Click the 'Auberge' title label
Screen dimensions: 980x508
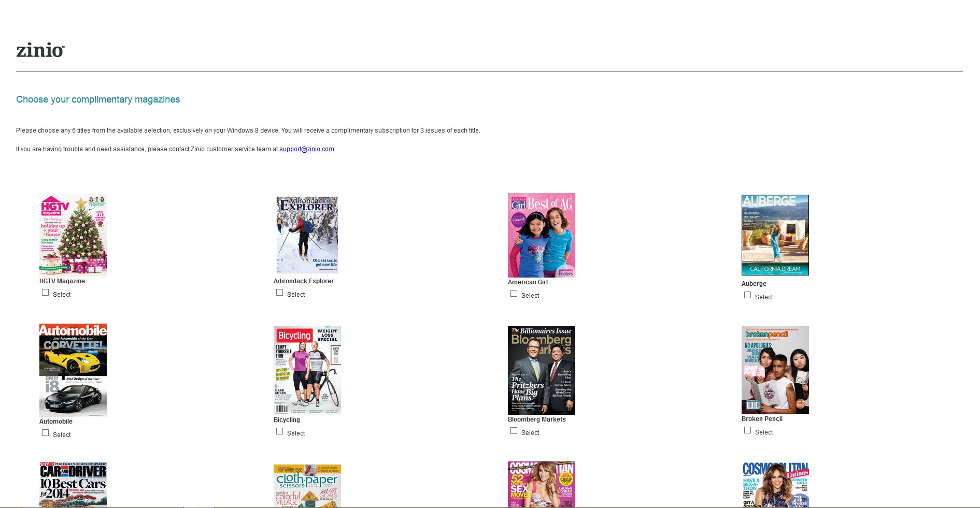[754, 284]
